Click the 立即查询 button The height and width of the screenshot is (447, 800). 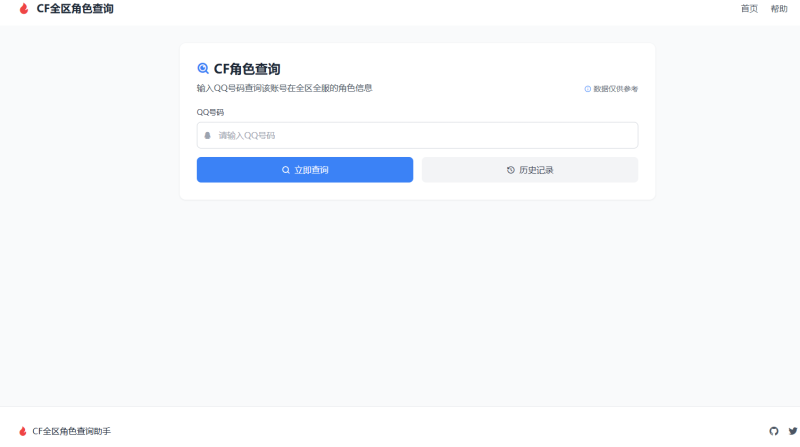coord(305,170)
